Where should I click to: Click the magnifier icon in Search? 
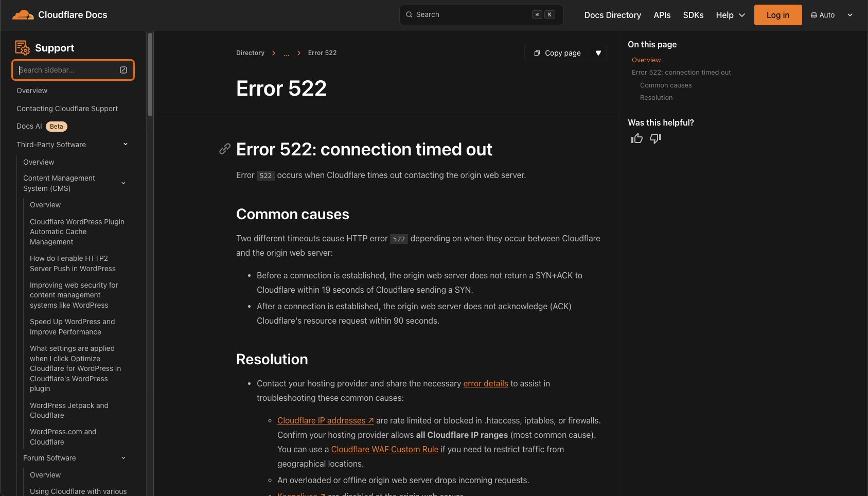[x=409, y=15]
